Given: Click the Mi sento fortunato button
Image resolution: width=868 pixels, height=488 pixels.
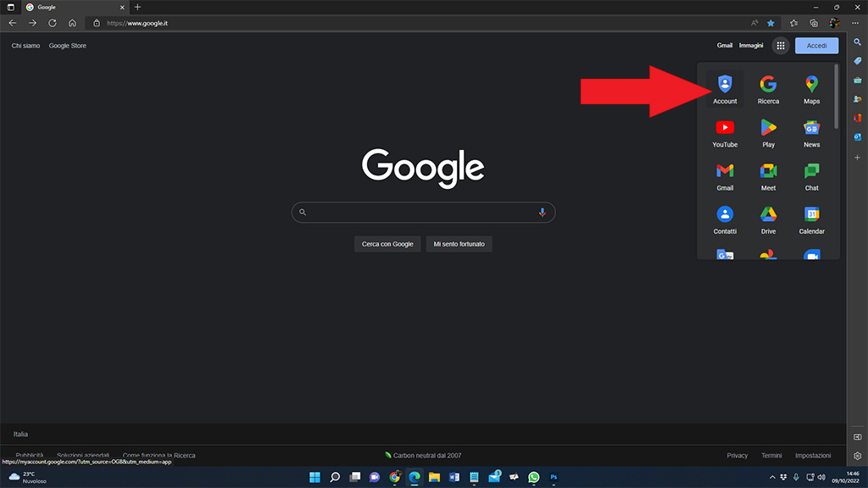Looking at the screenshot, I should pos(459,244).
